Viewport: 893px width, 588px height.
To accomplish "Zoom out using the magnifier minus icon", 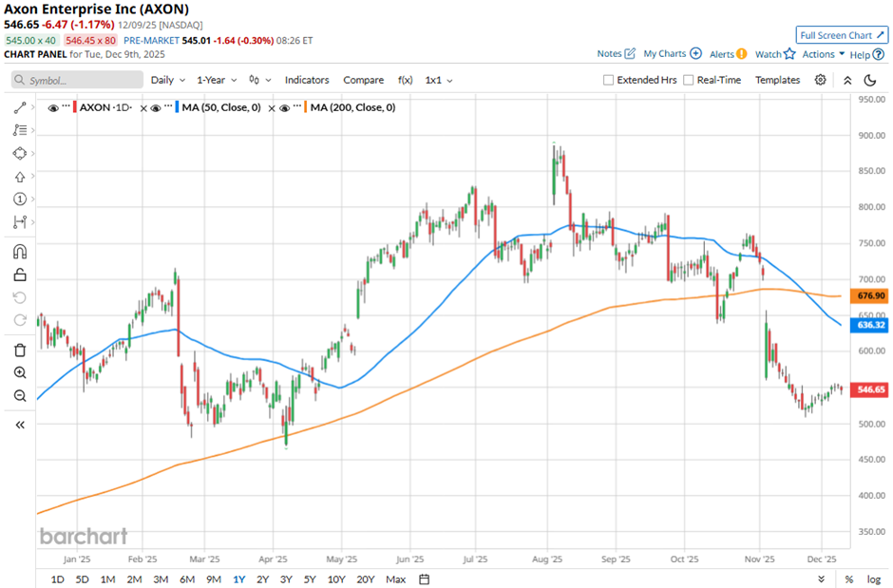I will (x=19, y=396).
